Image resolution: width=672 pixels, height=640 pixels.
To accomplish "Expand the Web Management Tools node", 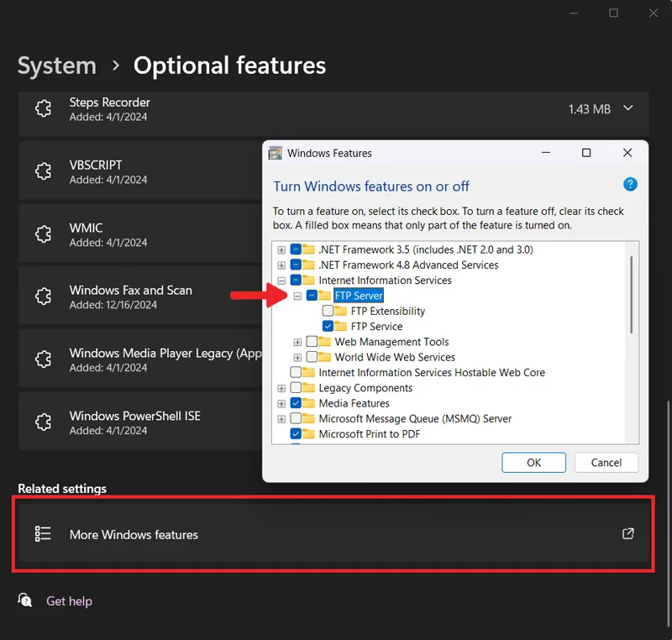I will (297, 342).
